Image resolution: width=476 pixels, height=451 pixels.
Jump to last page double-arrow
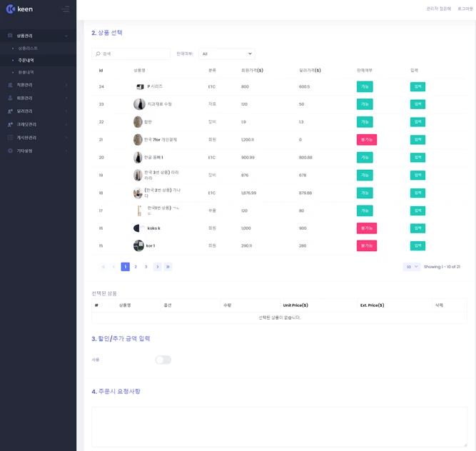[x=168, y=267]
